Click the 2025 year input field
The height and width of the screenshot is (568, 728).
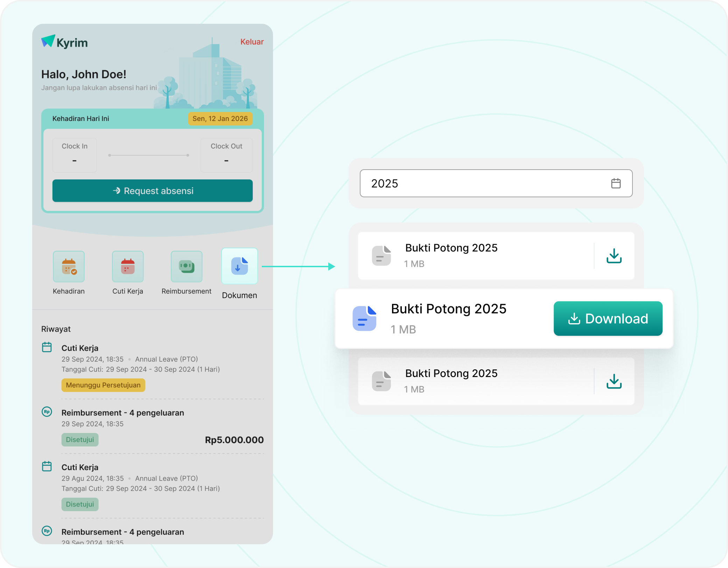pos(483,183)
